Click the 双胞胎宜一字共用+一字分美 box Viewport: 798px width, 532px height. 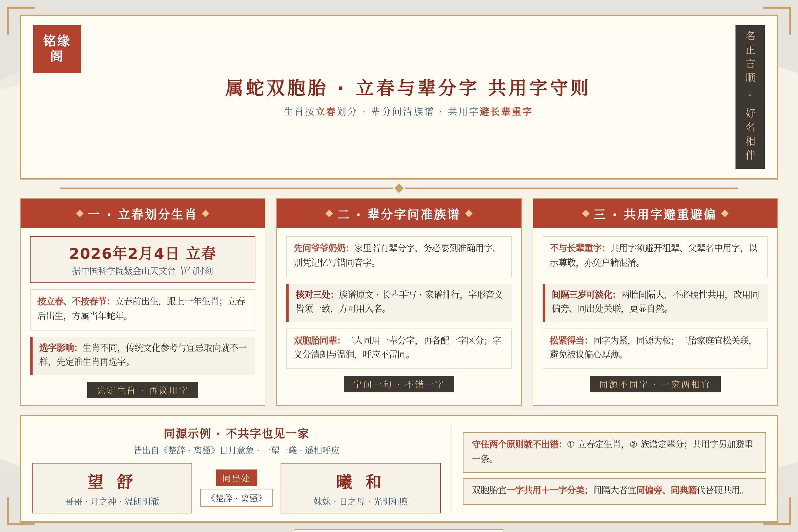click(614, 491)
